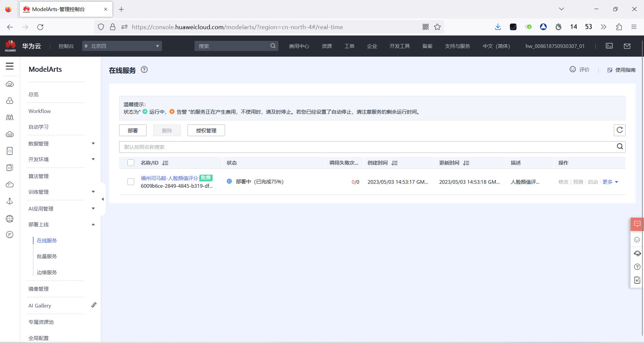Open 开发工具 in top navigation
The height and width of the screenshot is (343, 644).
[399, 46]
